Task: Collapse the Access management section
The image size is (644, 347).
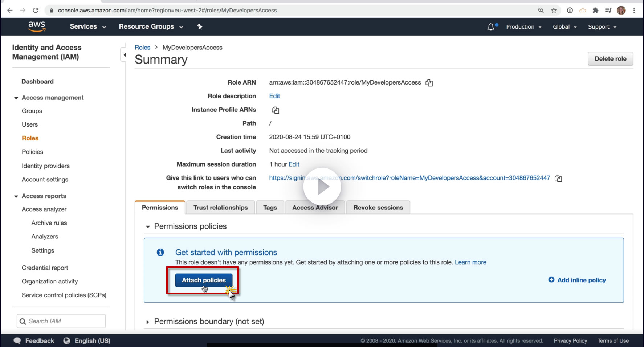Action: (16, 98)
